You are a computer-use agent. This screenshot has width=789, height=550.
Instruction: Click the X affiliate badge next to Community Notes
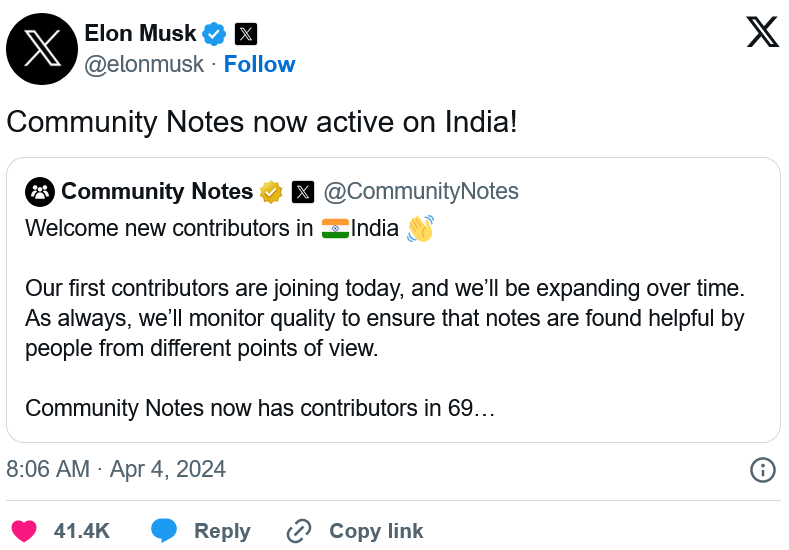click(x=303, y=192)
